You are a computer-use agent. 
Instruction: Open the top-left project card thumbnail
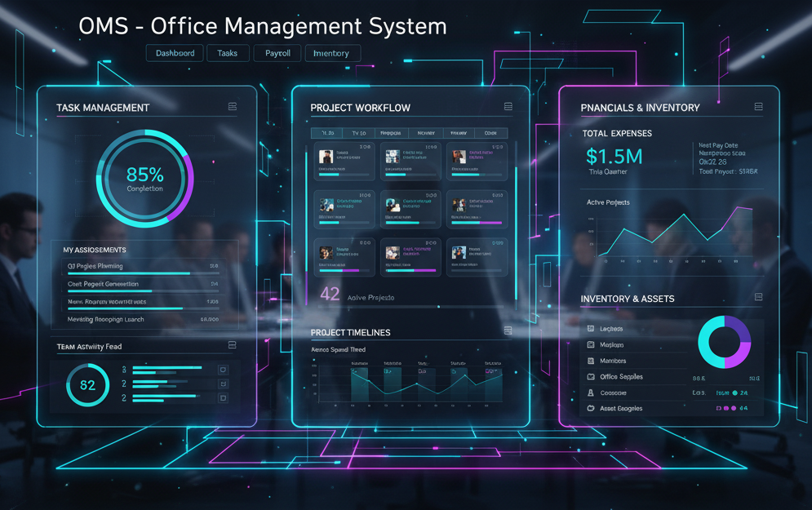click(x=326, y=156)
